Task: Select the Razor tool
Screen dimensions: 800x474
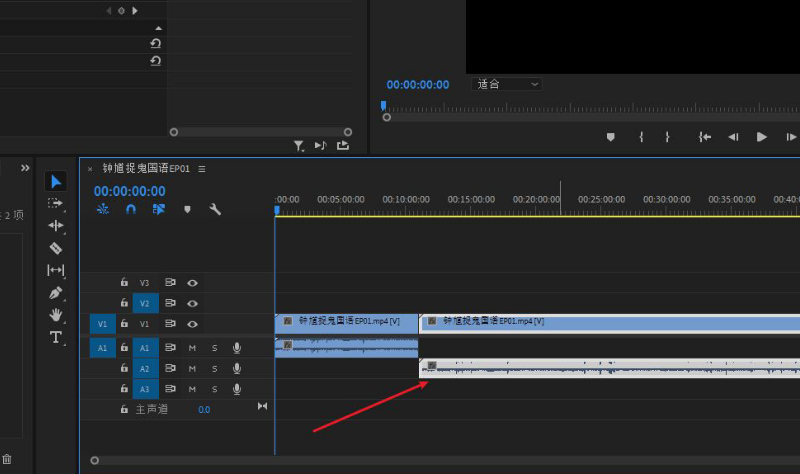Action: pos(56,248)
